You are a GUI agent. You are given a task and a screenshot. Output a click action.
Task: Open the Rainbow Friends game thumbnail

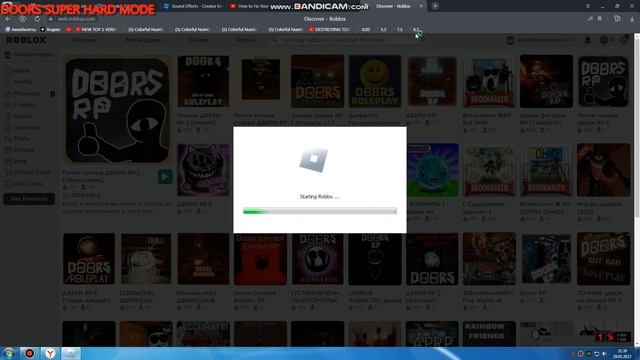(x=489, y=334)
